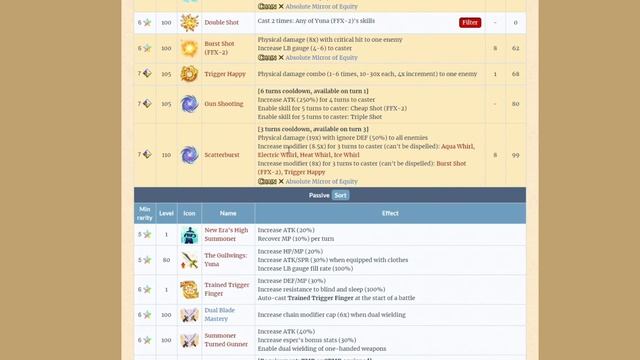Open the Scatterburst skill link

[222, 155]
